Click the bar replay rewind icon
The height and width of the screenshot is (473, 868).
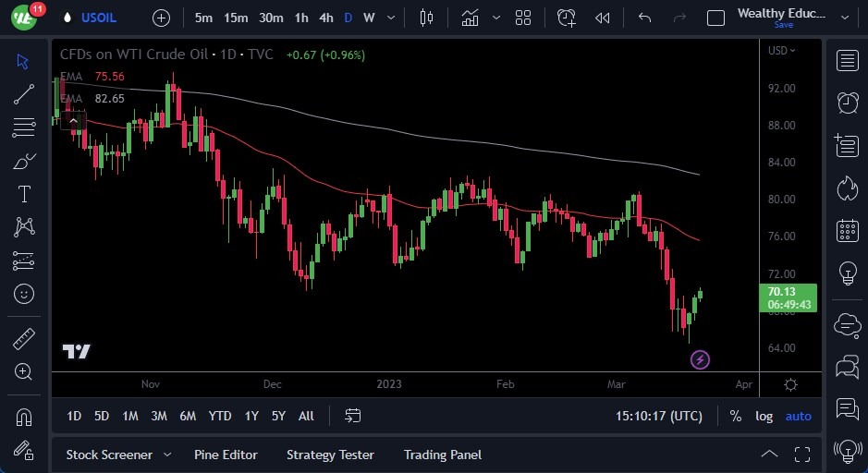[603, 18]
